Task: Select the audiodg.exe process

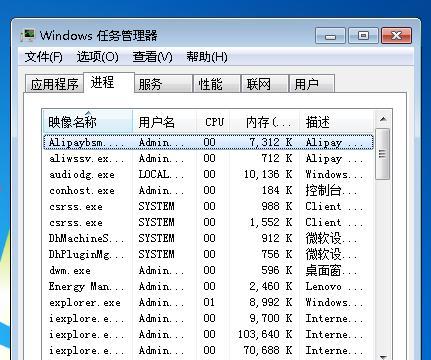Action: click(x=208, y=174)
